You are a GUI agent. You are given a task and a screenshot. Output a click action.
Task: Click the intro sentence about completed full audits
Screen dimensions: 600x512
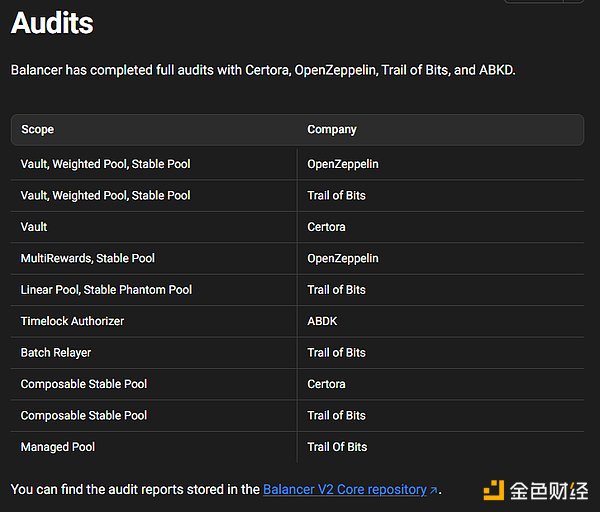(x=263, y=71)
